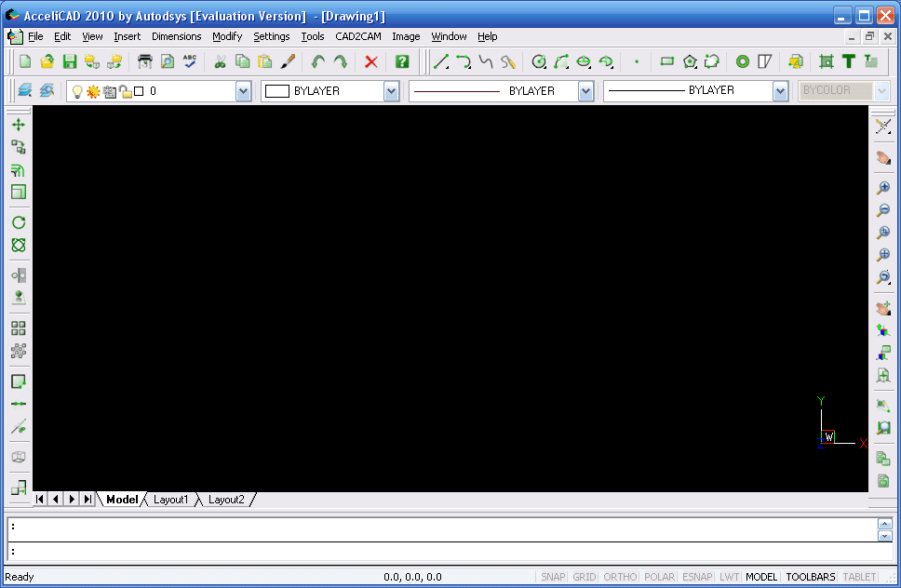Click the Copy icon
901x588 pixels.
[243, 61]
